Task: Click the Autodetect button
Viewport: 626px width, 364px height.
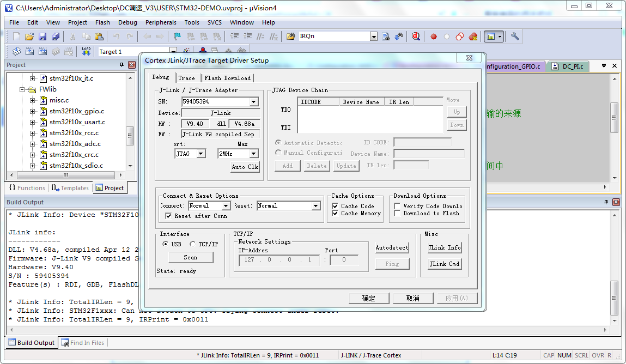Action: [392, 247]
